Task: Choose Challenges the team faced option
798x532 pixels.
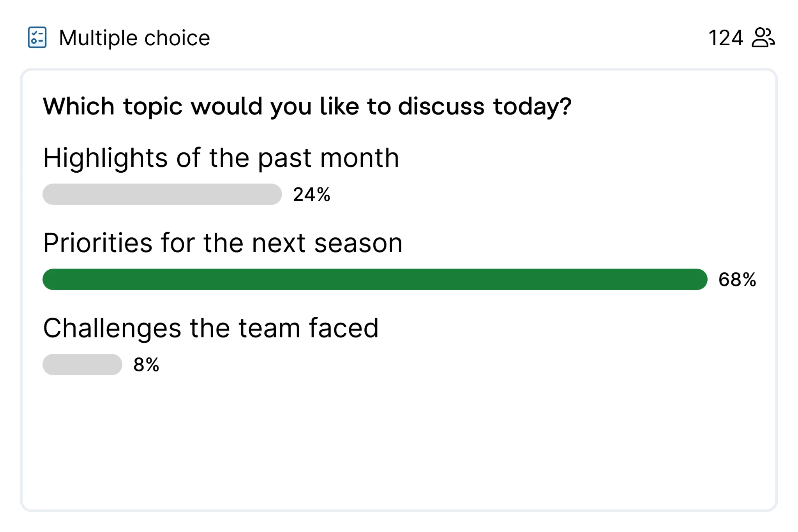Action: click(x=211, y=328)
